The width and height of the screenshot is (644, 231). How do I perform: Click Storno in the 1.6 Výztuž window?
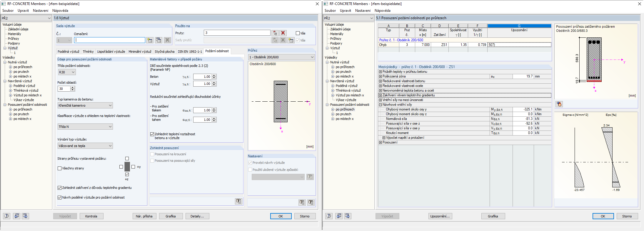[305, 216]
